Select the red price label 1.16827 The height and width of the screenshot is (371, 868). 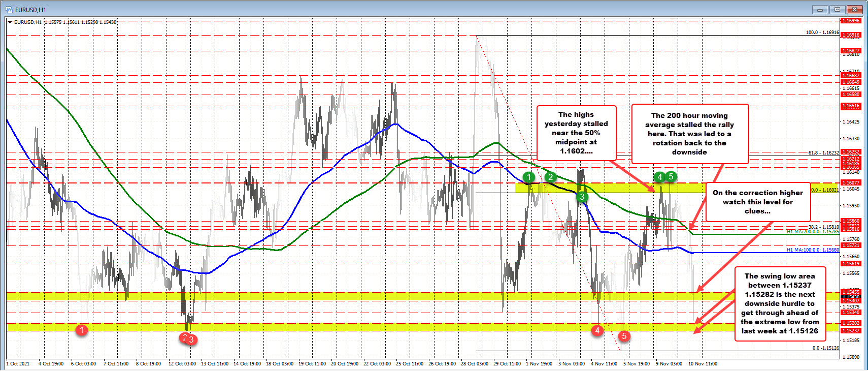pyautogui.click(x=851, y=51)
